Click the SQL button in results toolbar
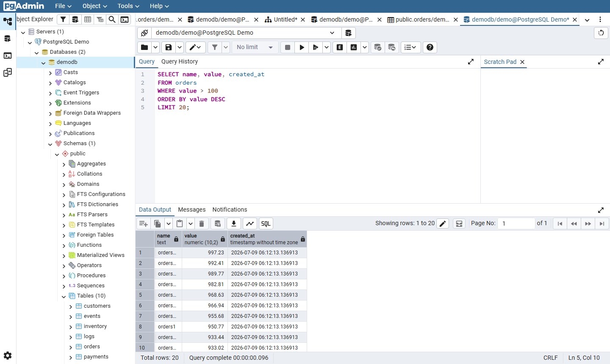Screen dimensions: 610x364 [x=266, y=223]
